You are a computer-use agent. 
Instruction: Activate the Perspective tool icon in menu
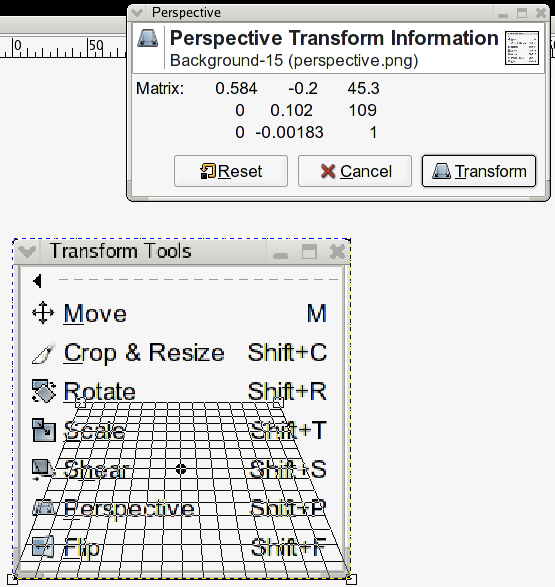[x=44, y=508]
